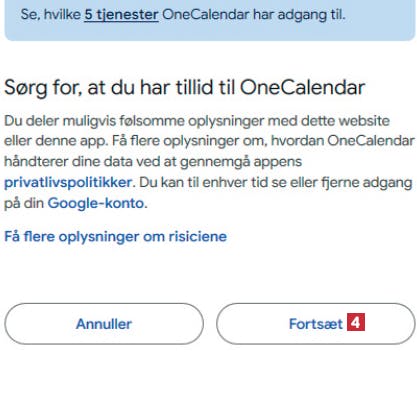Click the red number 4 badge

(356, 322)
